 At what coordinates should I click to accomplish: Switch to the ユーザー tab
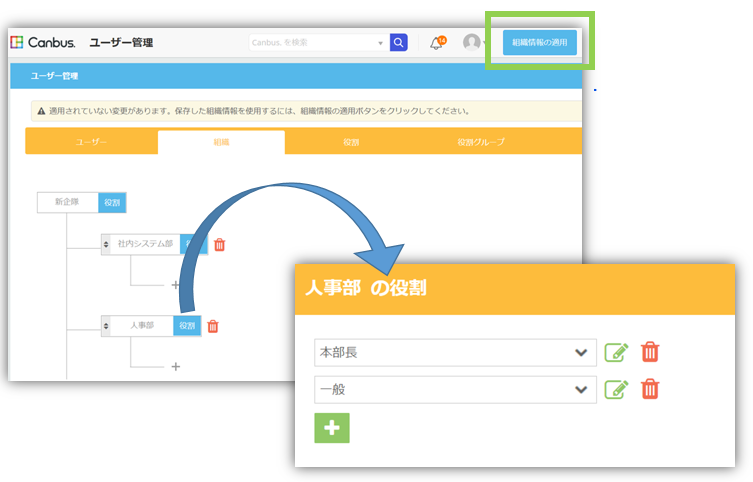(91, 142)
